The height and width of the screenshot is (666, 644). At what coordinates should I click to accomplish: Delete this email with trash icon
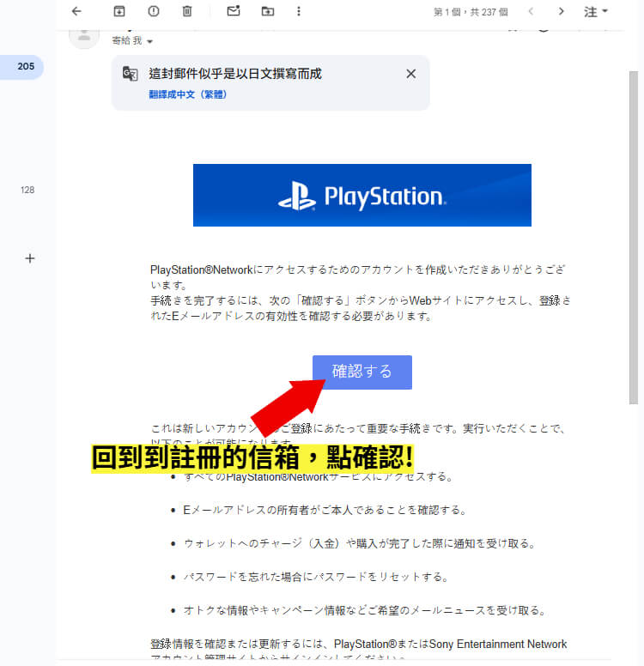tap(187, 11)
